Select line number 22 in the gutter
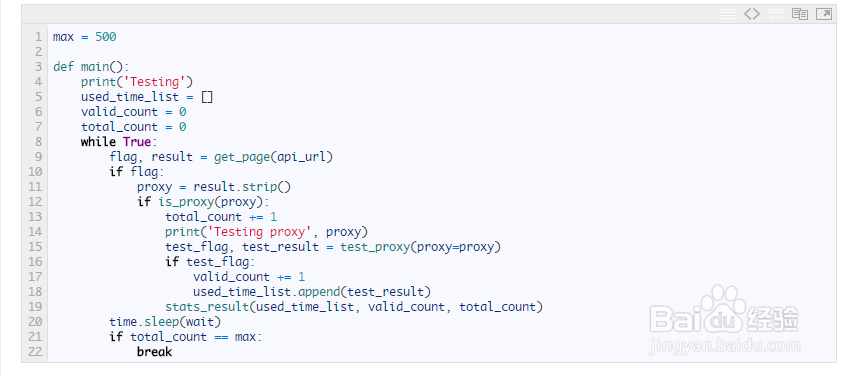This screenshot has width=847, height=375. [x=35, y=352]
